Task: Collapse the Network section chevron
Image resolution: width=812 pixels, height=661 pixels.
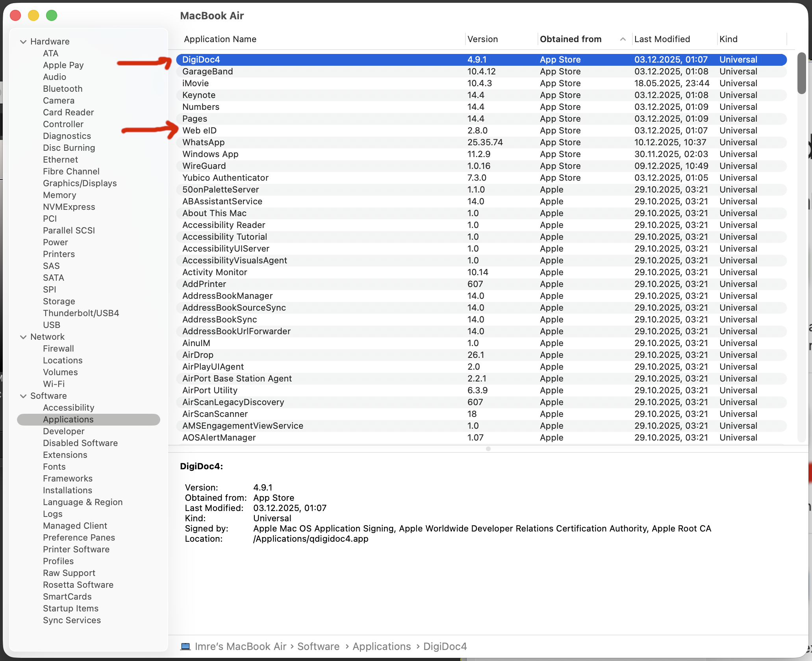Action: click(x=23, y=337)
